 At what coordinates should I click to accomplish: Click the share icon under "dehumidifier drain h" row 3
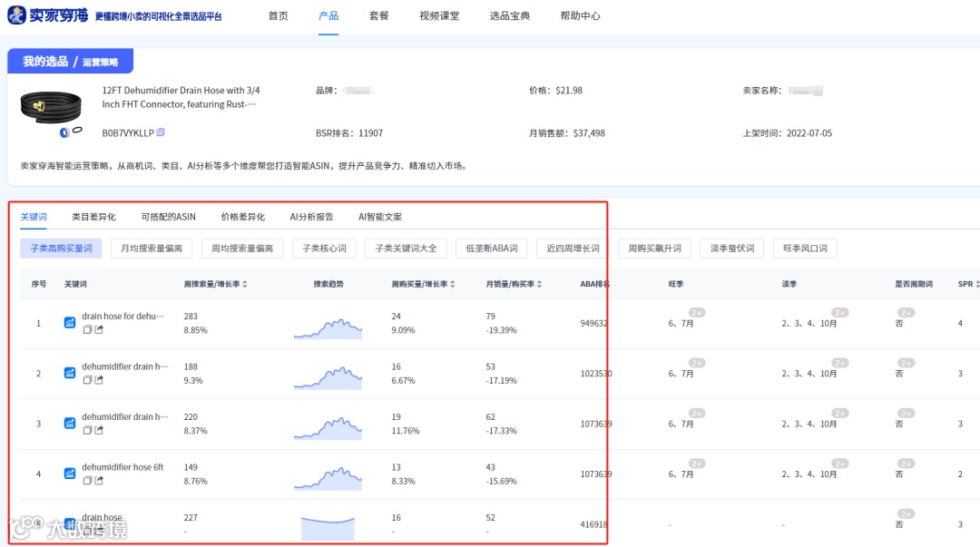(x=99, y=428)
